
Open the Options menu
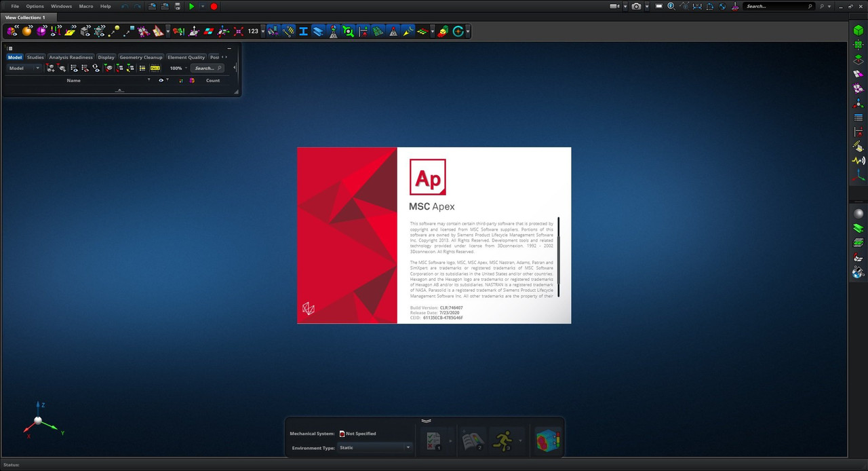(35, 6)
